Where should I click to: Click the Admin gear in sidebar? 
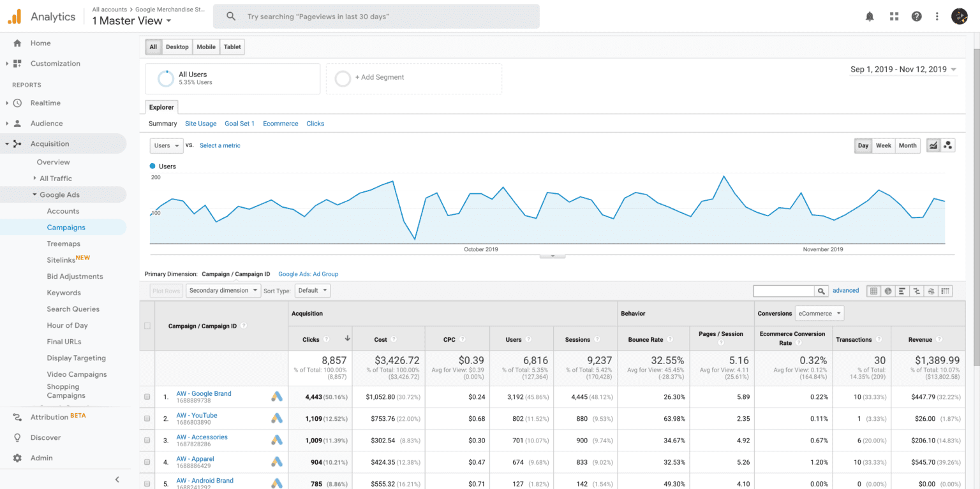pos(17,458)
